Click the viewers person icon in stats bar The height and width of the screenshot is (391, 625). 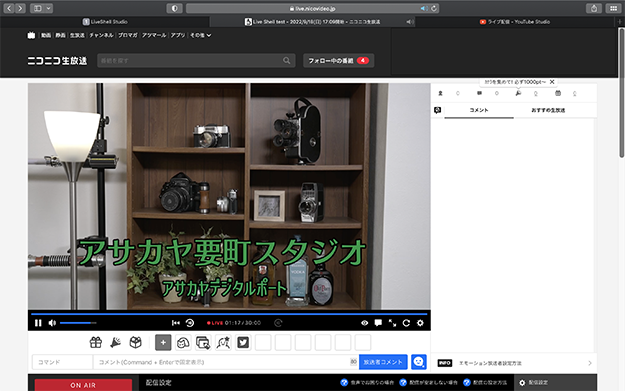[440, 93]
